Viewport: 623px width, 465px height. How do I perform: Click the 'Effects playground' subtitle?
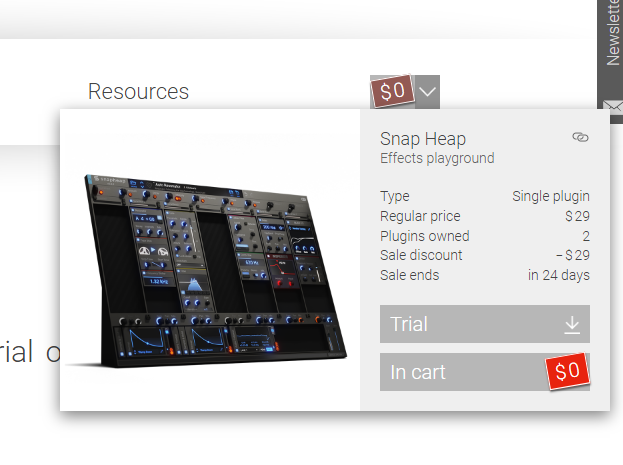(x=437, y=158)
